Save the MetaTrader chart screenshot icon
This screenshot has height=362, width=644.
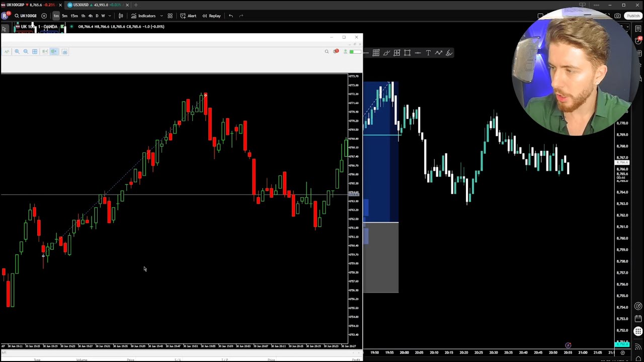64,52
